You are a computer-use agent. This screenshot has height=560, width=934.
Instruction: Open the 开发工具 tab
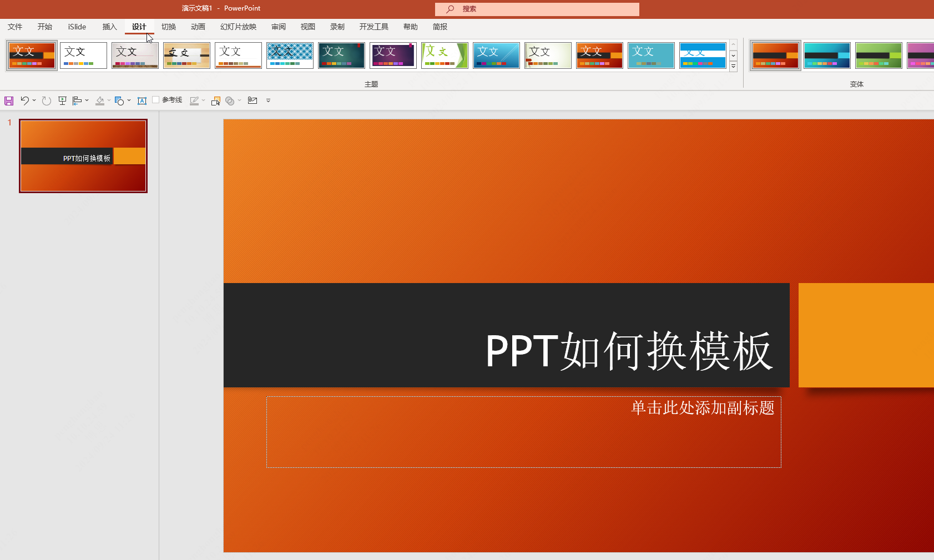(x=374, y=27)
